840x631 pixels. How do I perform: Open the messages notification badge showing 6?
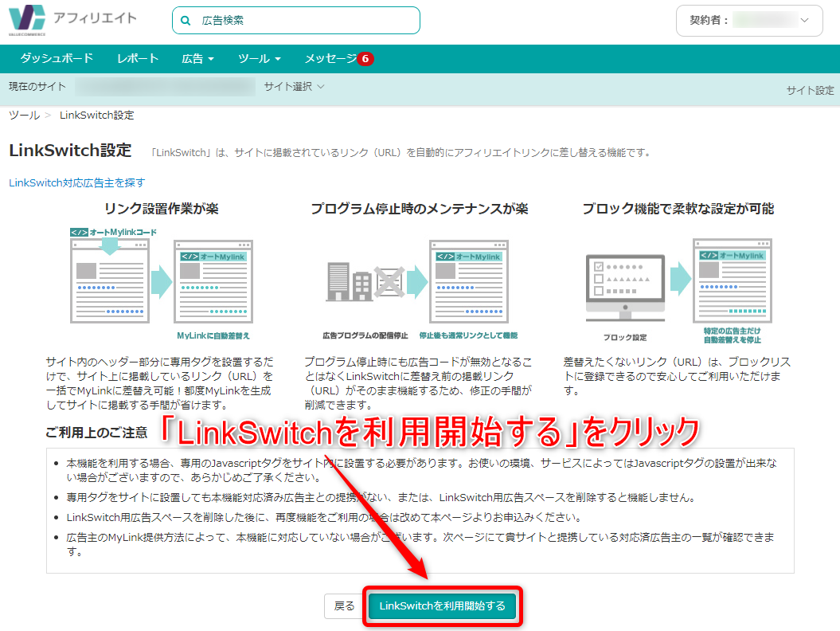(x=365, y=58)
